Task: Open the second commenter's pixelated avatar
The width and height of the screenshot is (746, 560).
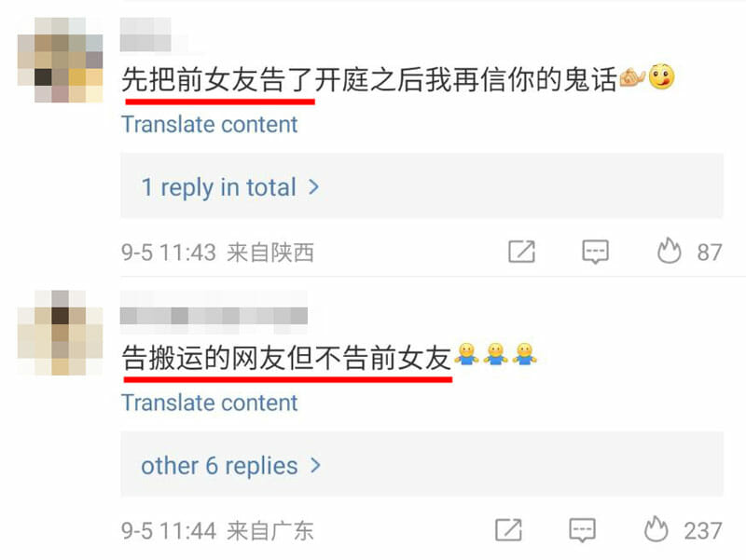Action: point(60,333)
